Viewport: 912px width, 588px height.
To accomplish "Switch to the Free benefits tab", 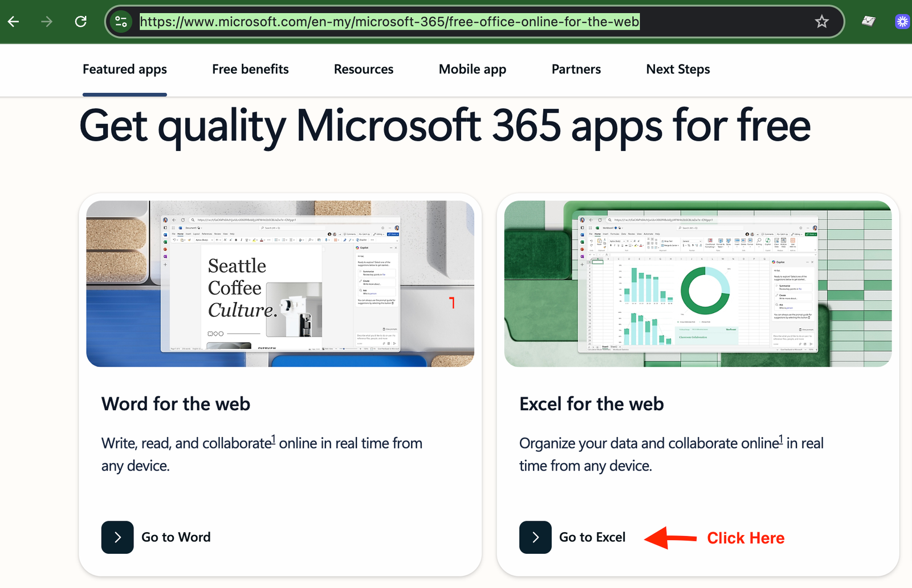I will tap(250, 70).
